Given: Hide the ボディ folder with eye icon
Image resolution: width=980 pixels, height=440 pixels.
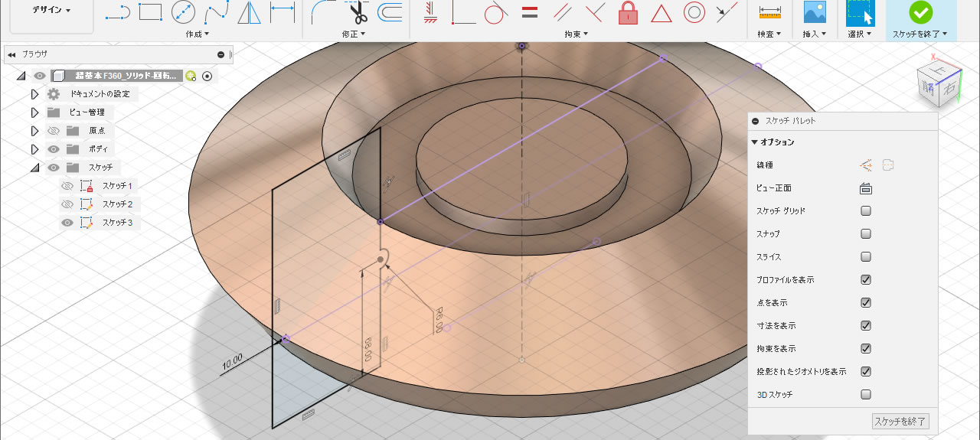Looking at the screenshot, I should coord(54,149).
